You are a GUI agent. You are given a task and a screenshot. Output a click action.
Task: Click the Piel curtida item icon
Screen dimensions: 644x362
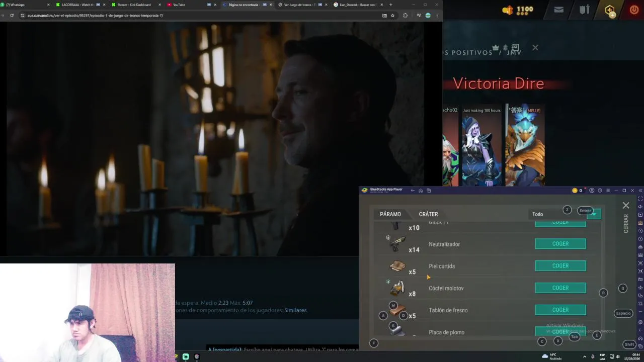click(x=397, y=265)
